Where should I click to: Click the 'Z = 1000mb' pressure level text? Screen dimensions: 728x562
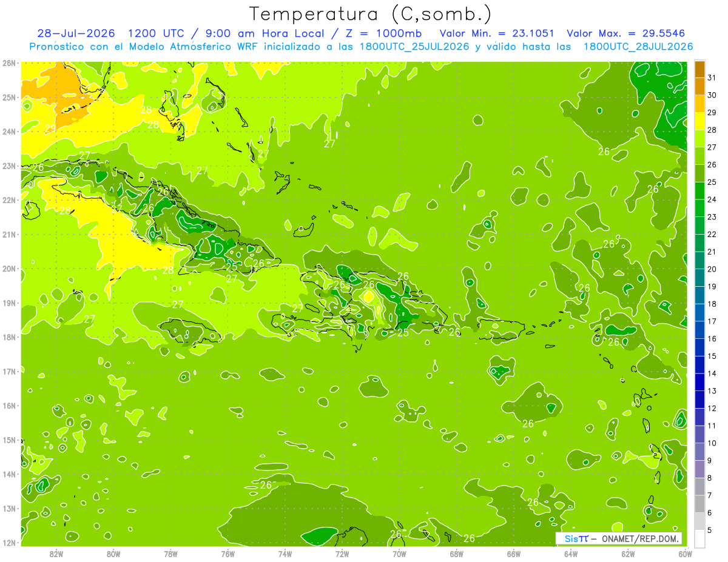pos(383,33)
